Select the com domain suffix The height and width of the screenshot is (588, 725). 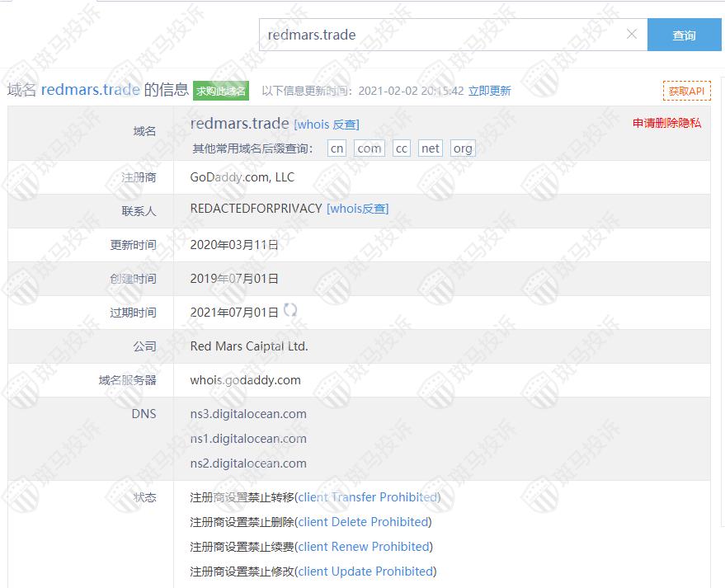pyautogui.click(x=369, y=148)
